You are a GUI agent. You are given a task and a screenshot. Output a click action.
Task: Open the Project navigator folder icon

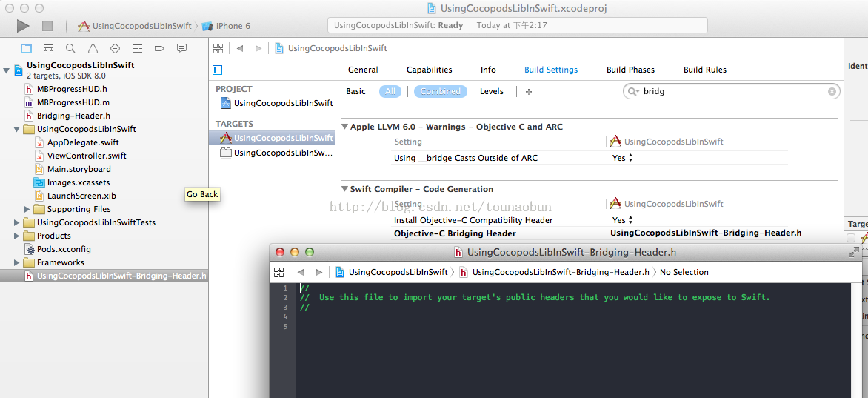(26, 48)
